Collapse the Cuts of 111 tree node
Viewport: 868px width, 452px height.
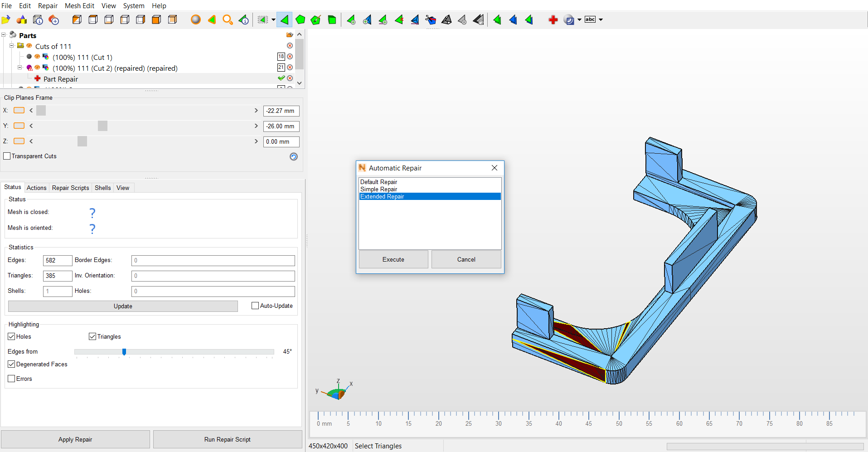tap(12, 46)
